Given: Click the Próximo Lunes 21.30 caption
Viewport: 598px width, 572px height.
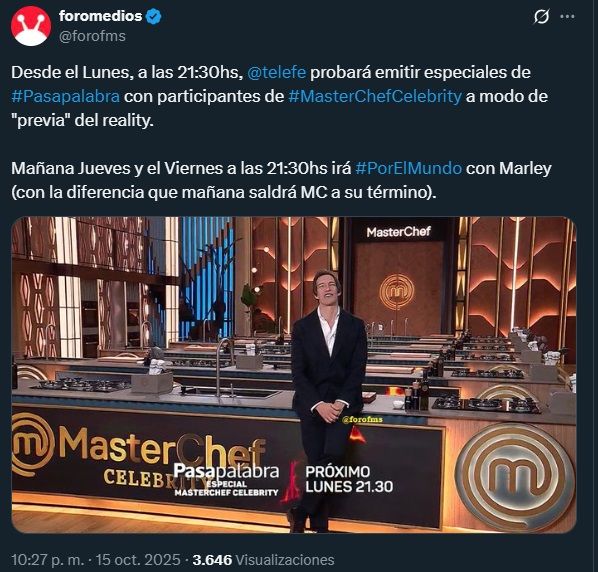Looking at the screenshot, I should 349,479.
